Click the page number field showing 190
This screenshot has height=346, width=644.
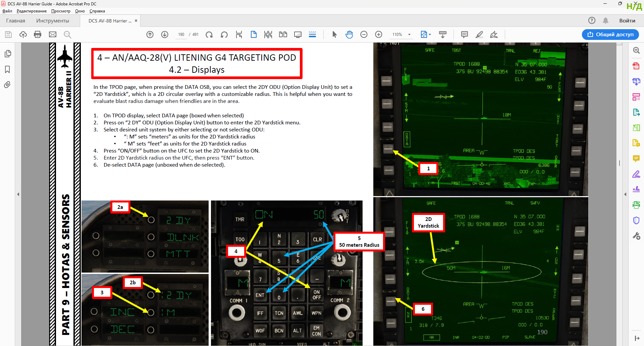click(x=181, y=35)
